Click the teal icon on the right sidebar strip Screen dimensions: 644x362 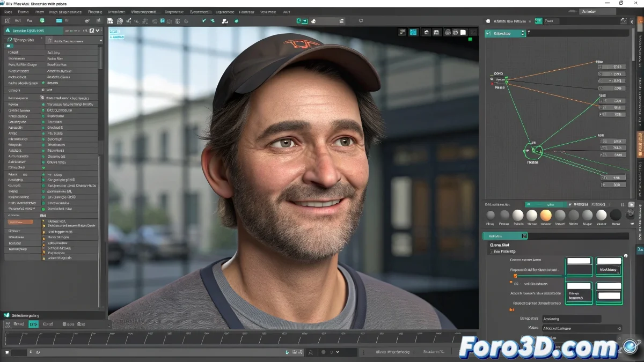tap(640, 250)
